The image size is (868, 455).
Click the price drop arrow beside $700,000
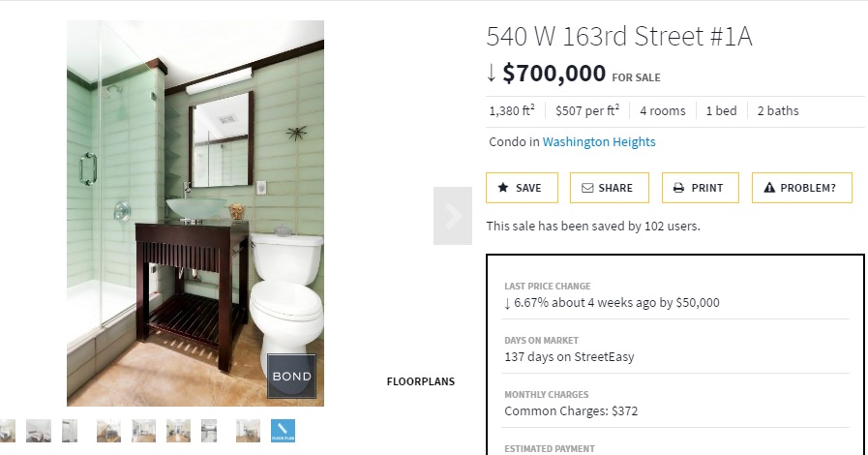[x=491, y=73]
